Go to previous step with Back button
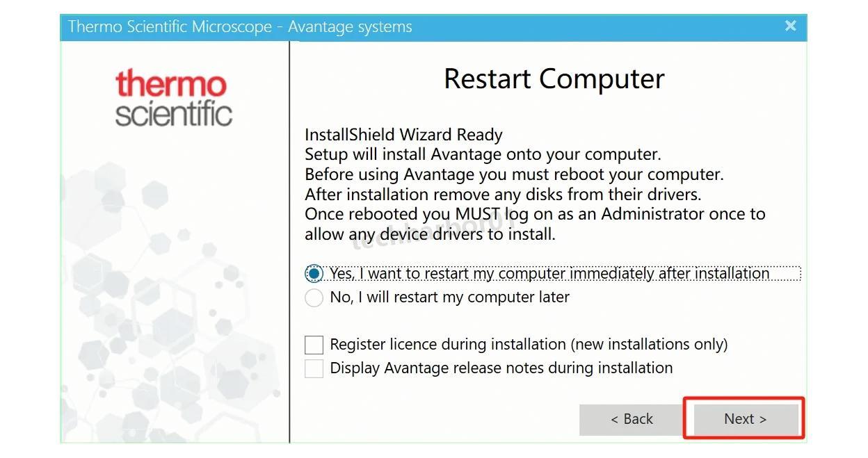868x458 pixels. click(631, 418)
